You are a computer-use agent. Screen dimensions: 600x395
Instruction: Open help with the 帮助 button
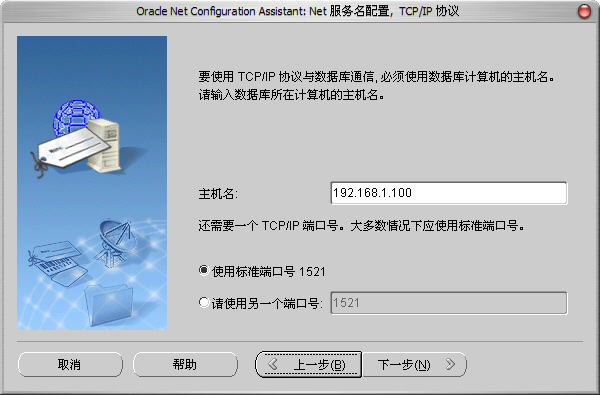tap(185, 364)
